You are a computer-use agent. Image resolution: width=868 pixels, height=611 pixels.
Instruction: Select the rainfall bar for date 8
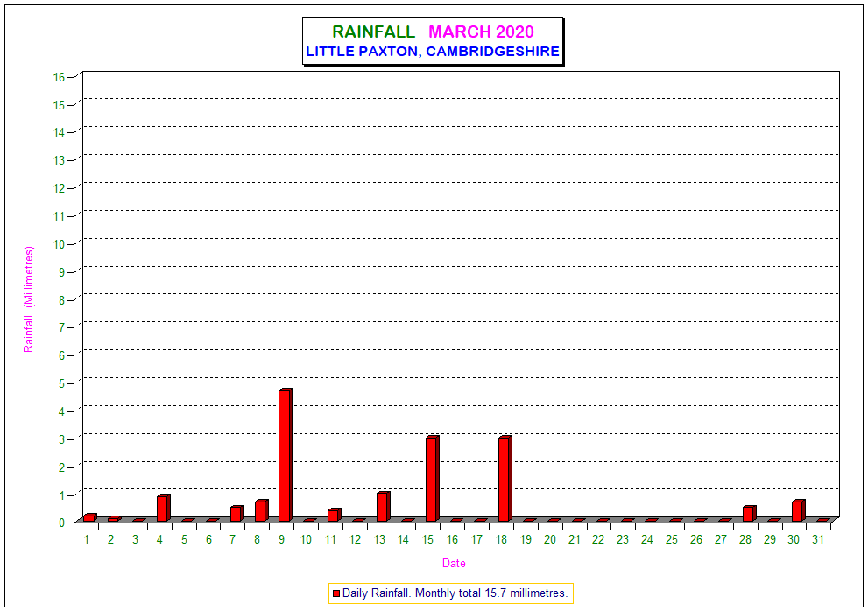click(x=261, y=510)
